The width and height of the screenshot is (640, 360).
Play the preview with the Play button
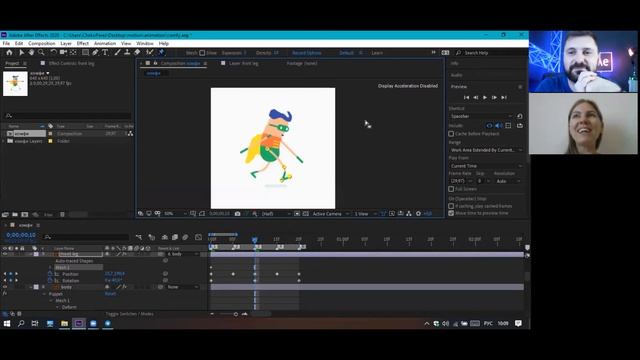point(485,98)
